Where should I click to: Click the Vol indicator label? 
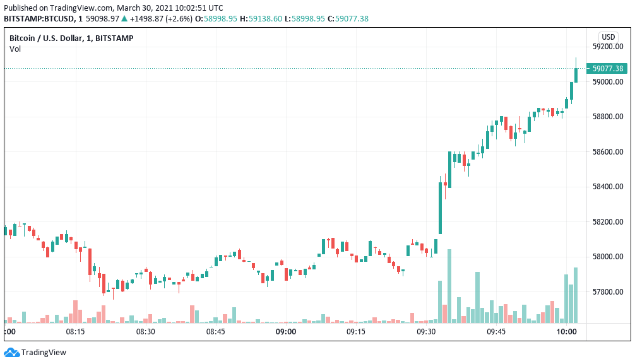click(15, 49)
